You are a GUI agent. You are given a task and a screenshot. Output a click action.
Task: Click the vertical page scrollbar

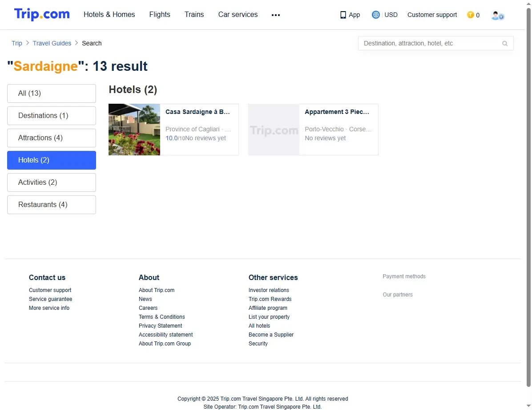click(x=528, y=197)
